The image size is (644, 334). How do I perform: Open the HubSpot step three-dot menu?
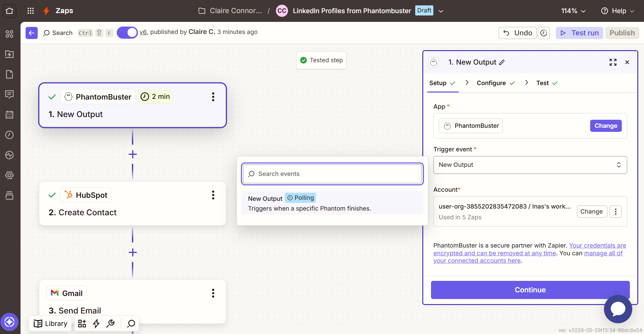pyautogui.click(x=213, y=195)
